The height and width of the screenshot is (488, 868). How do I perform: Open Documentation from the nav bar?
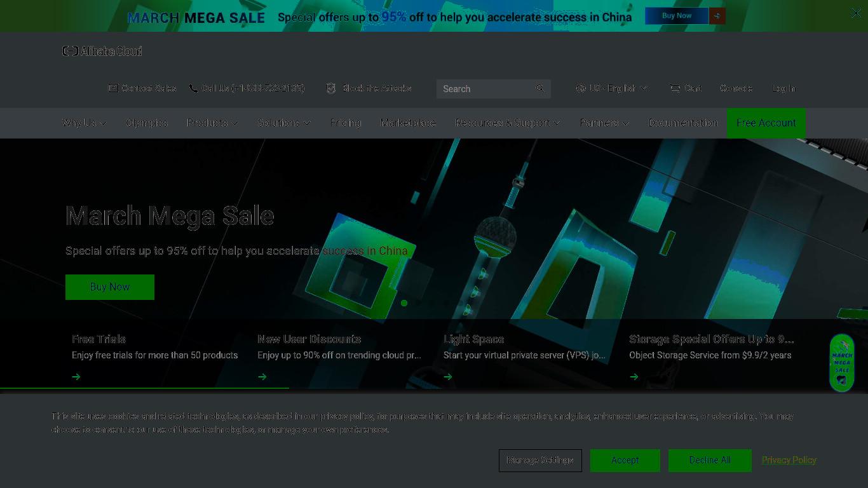[x=683, y=123]
